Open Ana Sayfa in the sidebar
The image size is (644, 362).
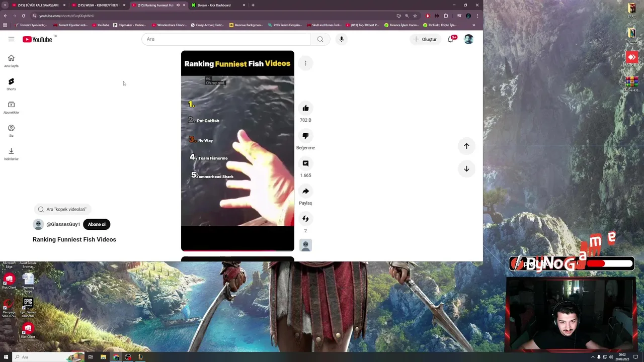pos(11,61)
